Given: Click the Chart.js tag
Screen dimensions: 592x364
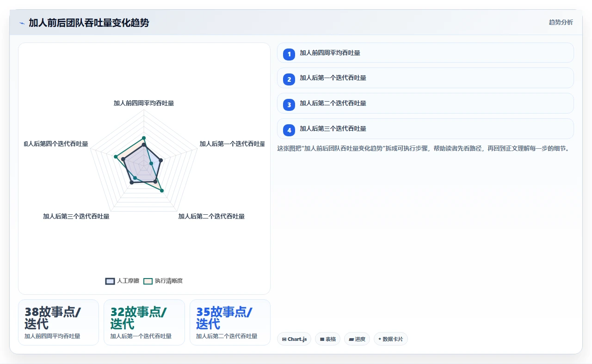Looking at the screenshot, I should click(x=294, y=339).
